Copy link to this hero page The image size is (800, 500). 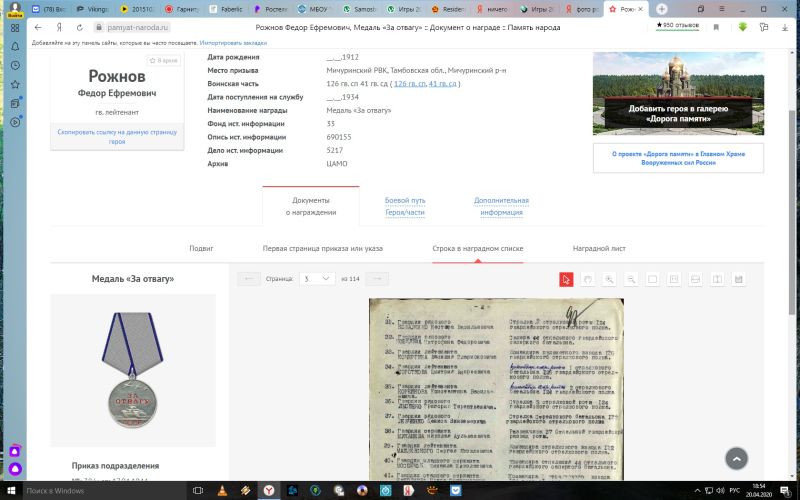(x=117, y=137)
